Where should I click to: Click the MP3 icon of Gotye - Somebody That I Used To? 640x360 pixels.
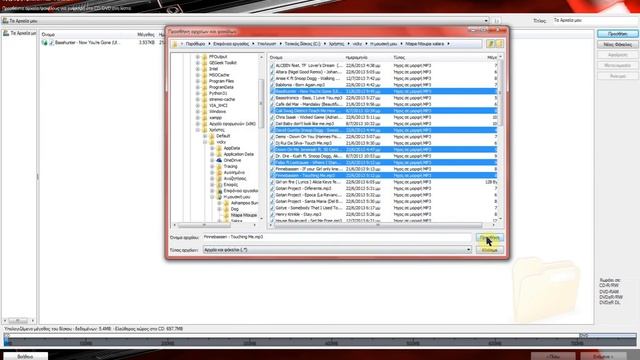point(272,208)
